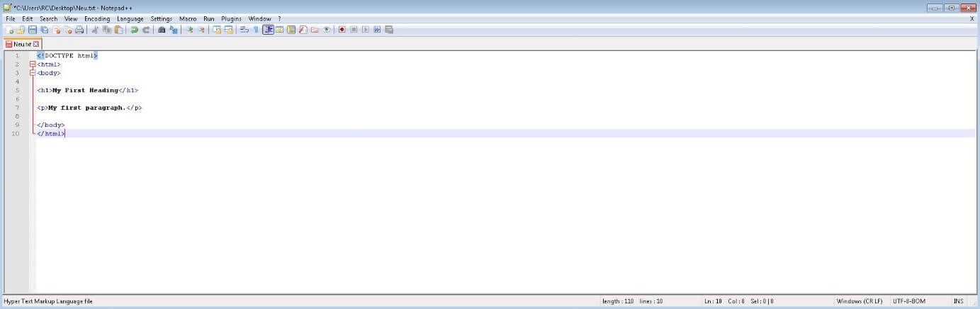Open the Encoding menu
The width and height of the screenshot is (980, 309).
pos(97,18)
